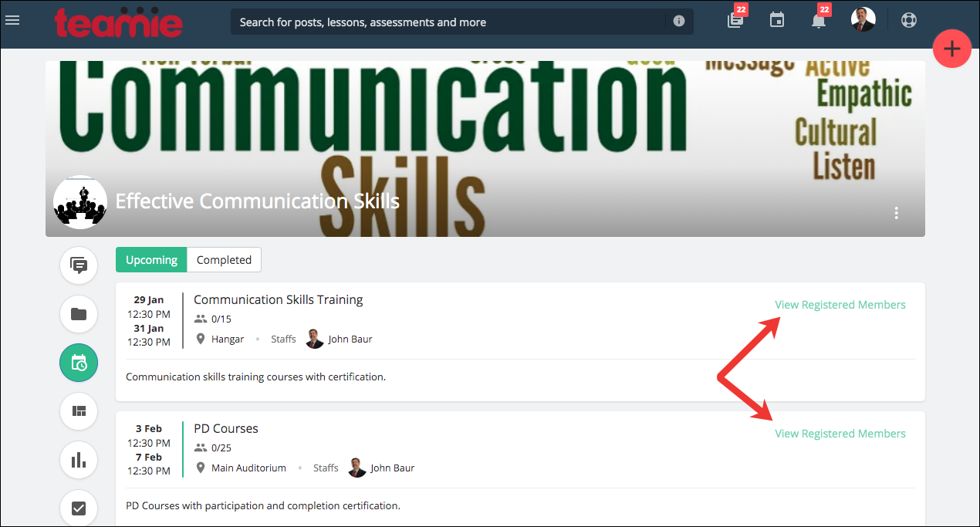Click John Baur name in Communication Skills Training
This screenshot has height=527, width=980.
click(350, 340)
